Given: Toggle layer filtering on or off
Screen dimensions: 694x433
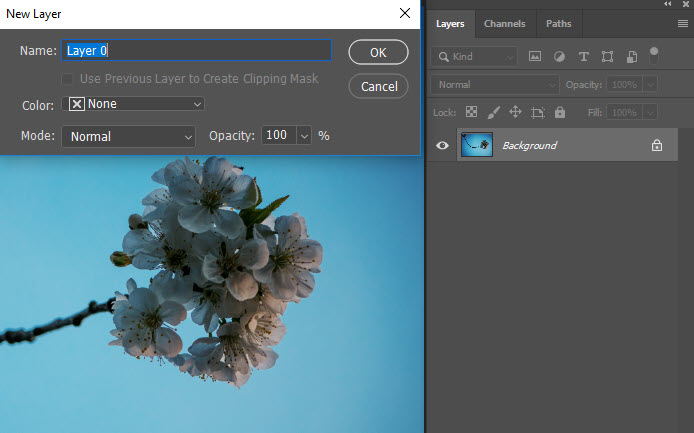Looking at the screenshot, I should 654,55.
